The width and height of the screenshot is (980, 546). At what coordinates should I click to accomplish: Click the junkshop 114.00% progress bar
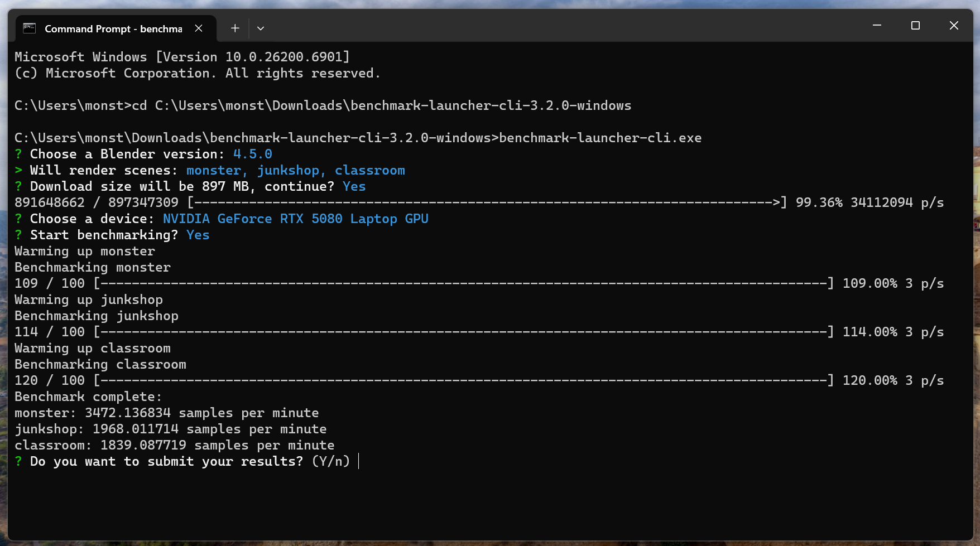pyautogui.click(x=463, y=332)
